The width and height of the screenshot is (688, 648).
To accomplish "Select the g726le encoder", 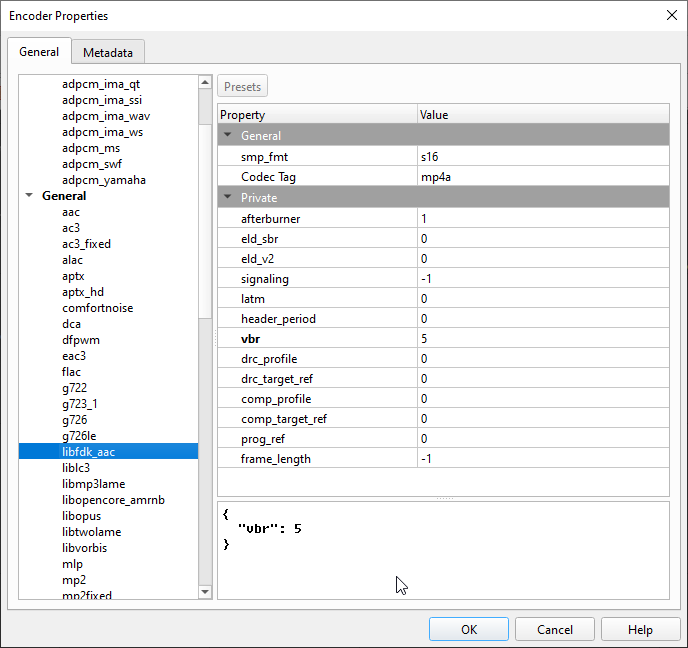I will point(79,436).
